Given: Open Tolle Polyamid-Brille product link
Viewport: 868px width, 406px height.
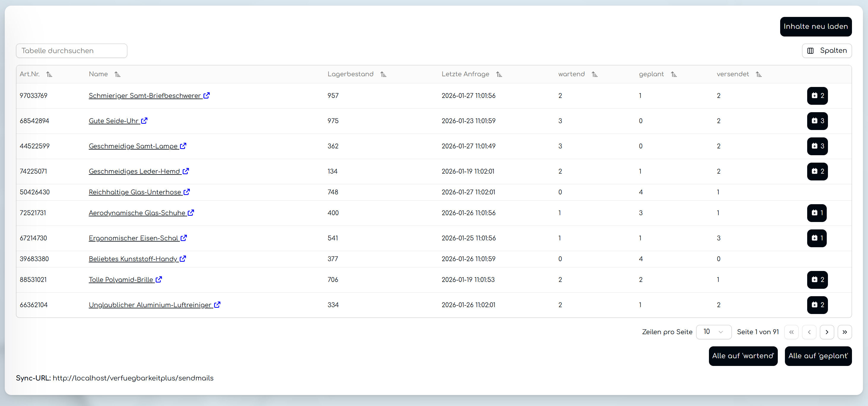Looking at the screenshot, I should [121, 280].
